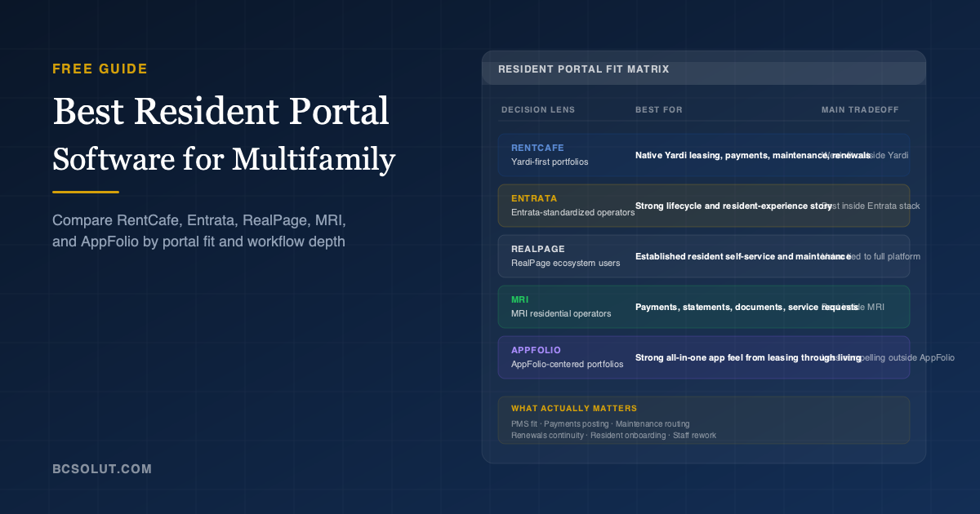Click the Best Resident Portal headline
Image resolution: width=980 pixels, height=514 pixels.
[x=220, y=112]
